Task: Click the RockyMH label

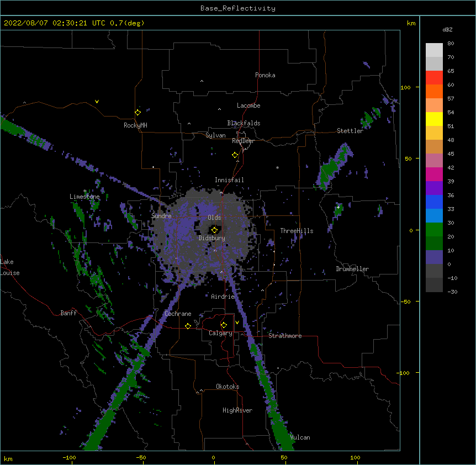Action: [x=135, y=125]
